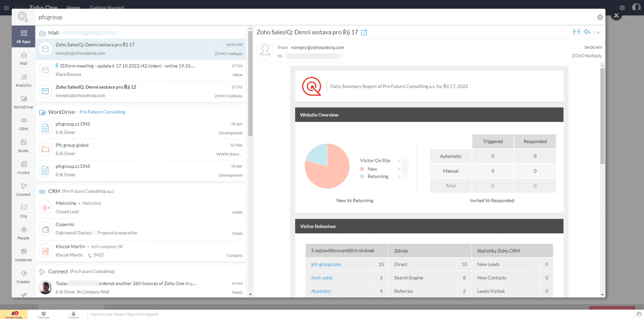Click the phone number 3432
The width and height of the screenshot is (644, 319).
coord(99,255)
